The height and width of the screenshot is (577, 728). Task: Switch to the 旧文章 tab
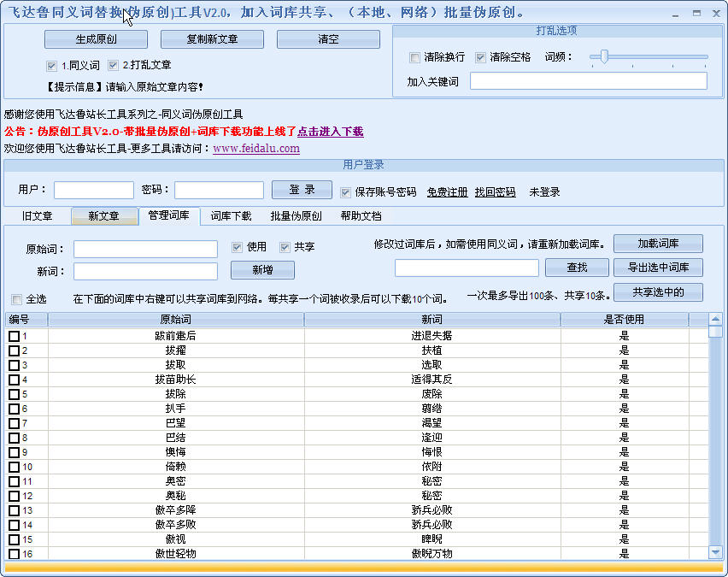point(38,216)
